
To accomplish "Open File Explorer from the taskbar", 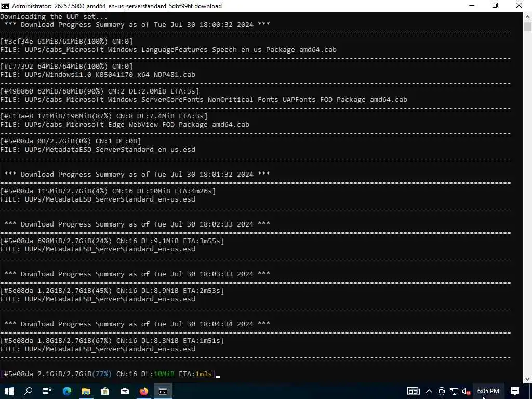I will click(x=86, y=391).
